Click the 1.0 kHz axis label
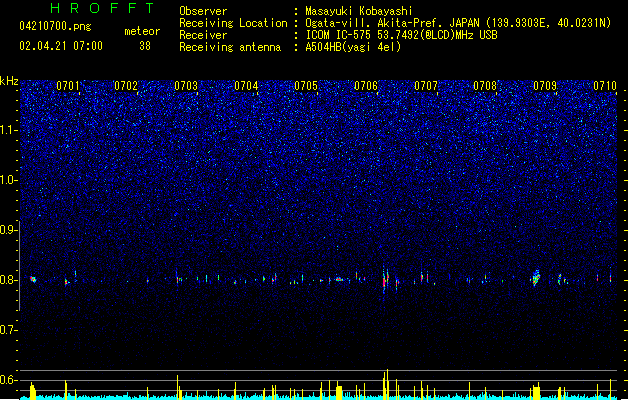This screenshot has width=629, height=400. tap(9, 180)
